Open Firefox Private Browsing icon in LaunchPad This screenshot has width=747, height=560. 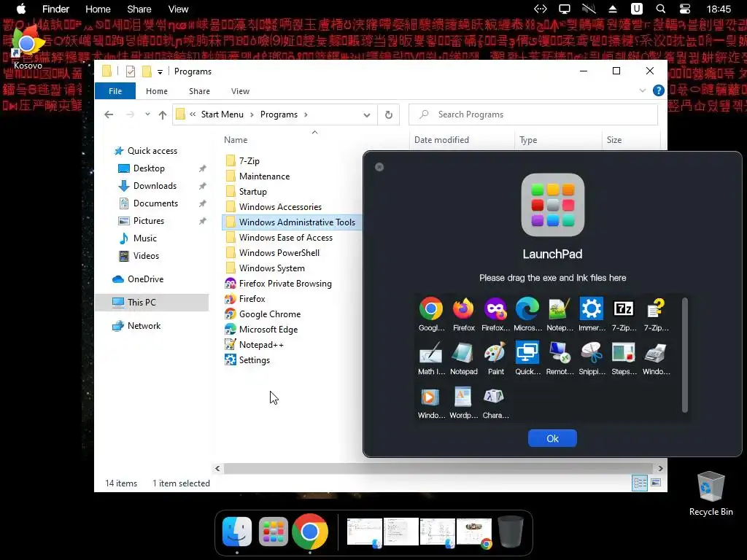coord(495,309)
